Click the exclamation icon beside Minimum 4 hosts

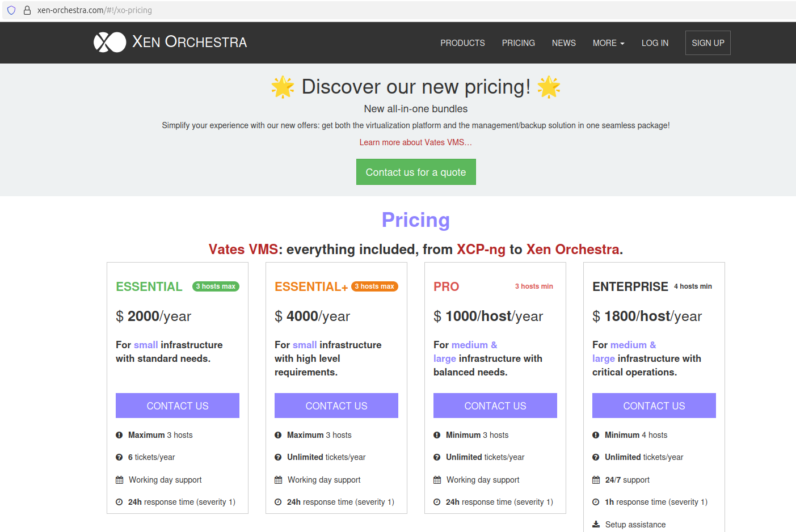pyautogui.click(x=596, y=435)
